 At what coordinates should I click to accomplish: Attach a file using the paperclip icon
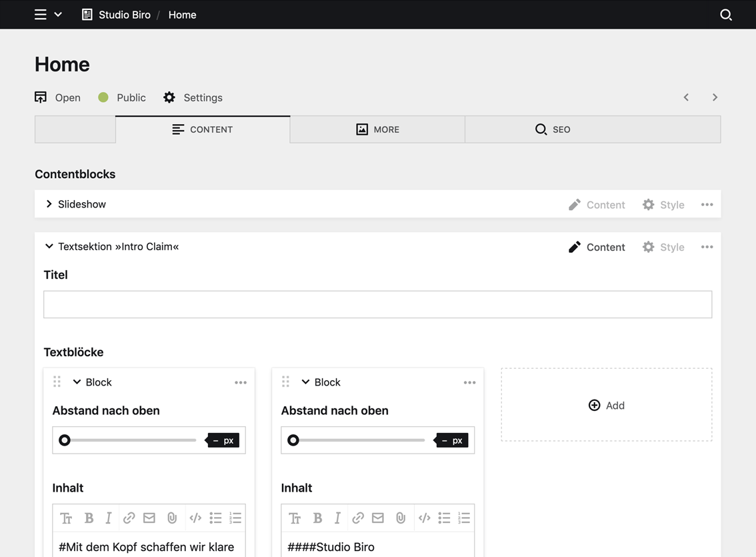(x=171, y=518)
